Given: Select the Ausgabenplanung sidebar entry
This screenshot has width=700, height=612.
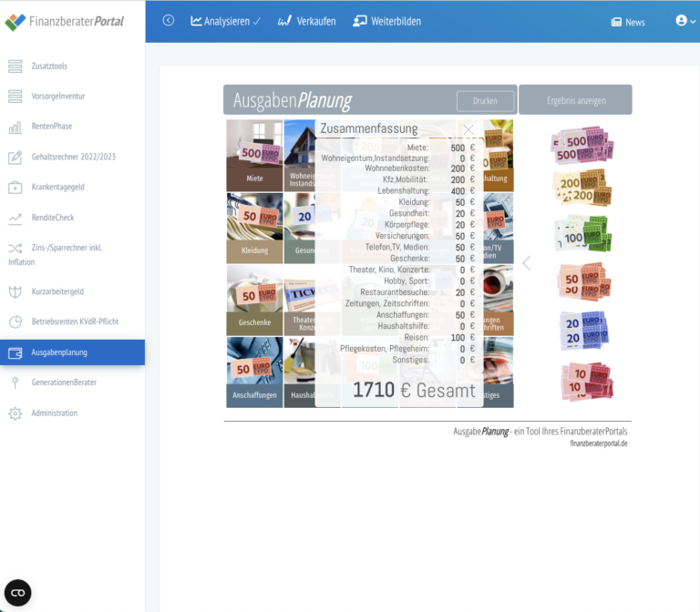Looking at the screenshot, I should click(x=72, y=352).
